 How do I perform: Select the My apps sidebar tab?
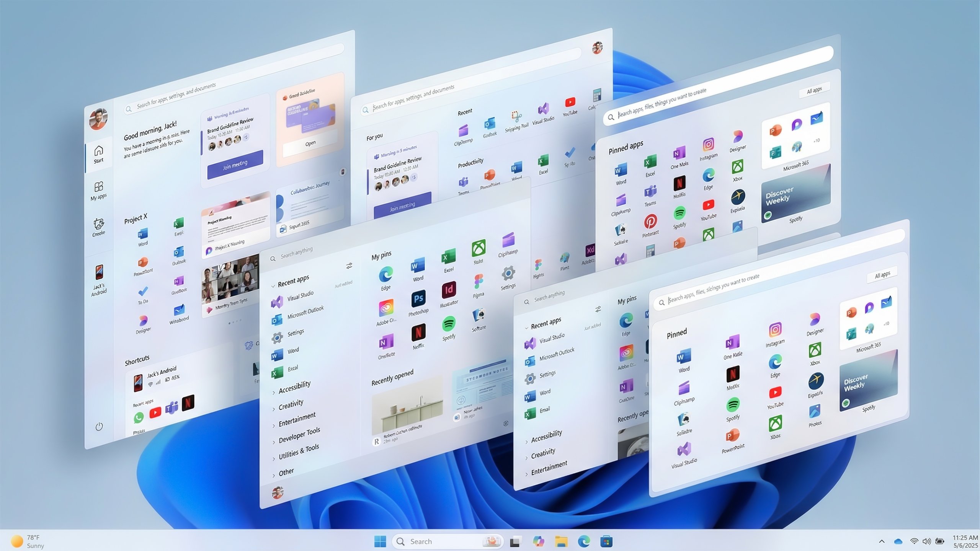(99, 190)
